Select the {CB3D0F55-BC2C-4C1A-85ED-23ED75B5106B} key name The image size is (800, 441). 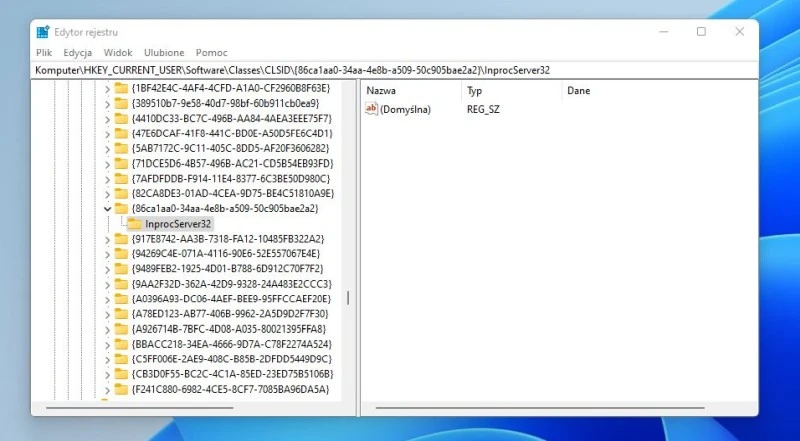[x=232, y=374]
